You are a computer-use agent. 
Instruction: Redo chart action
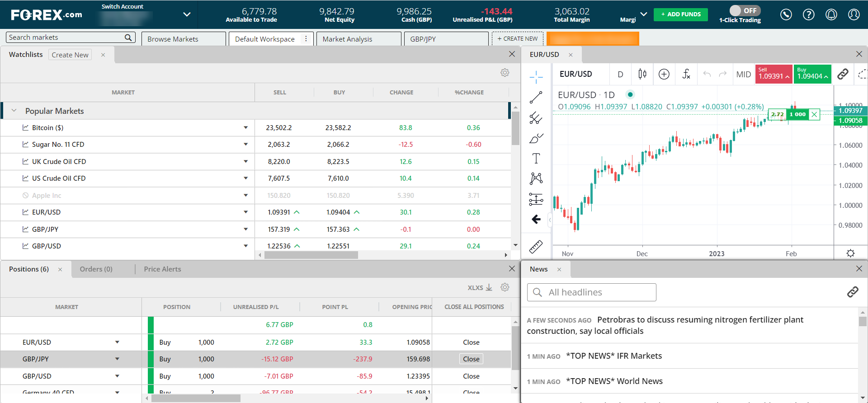click(723, 74)
